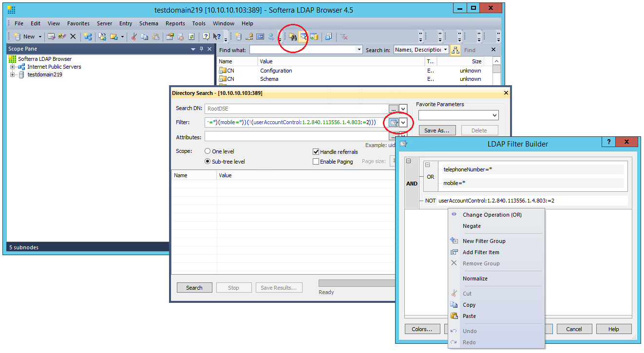Click the LDAP Filter Builder help '?' title button

[x=609, y=142]
